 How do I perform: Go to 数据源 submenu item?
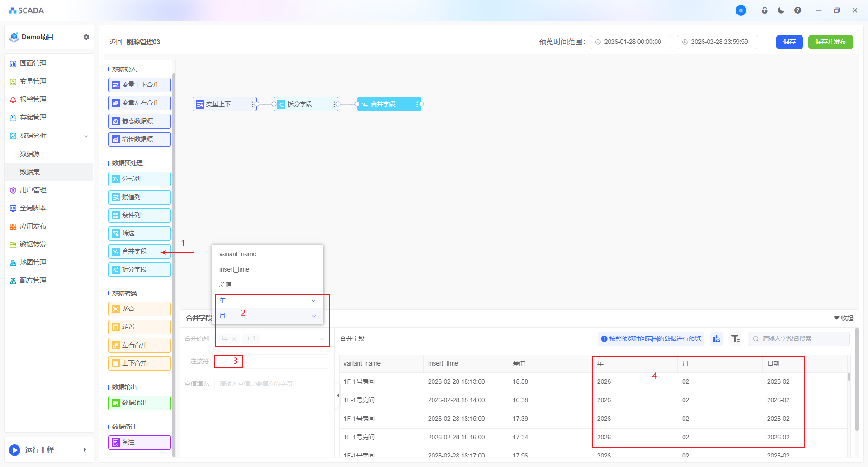tap(30, 154)
